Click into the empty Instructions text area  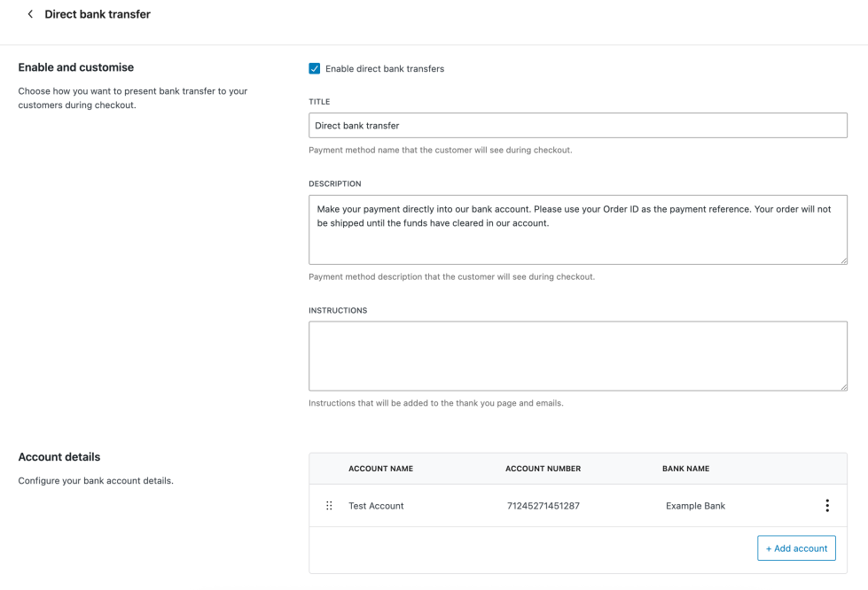tap(577, 355)
